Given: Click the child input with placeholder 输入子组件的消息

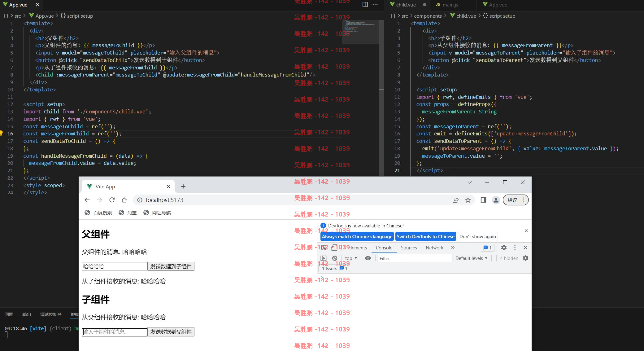Looking at the screenshot, I should [114, 332].
